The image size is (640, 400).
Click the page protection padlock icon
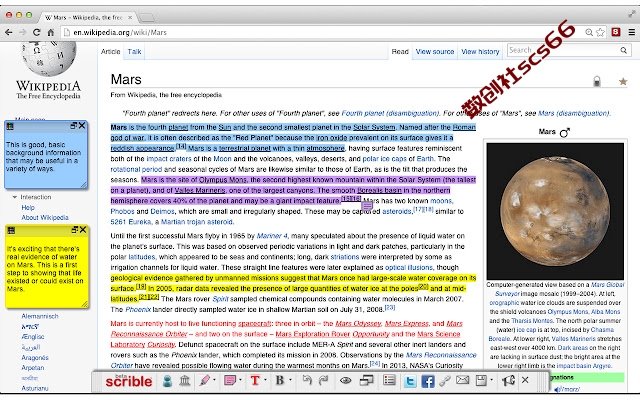pos(597,81)
